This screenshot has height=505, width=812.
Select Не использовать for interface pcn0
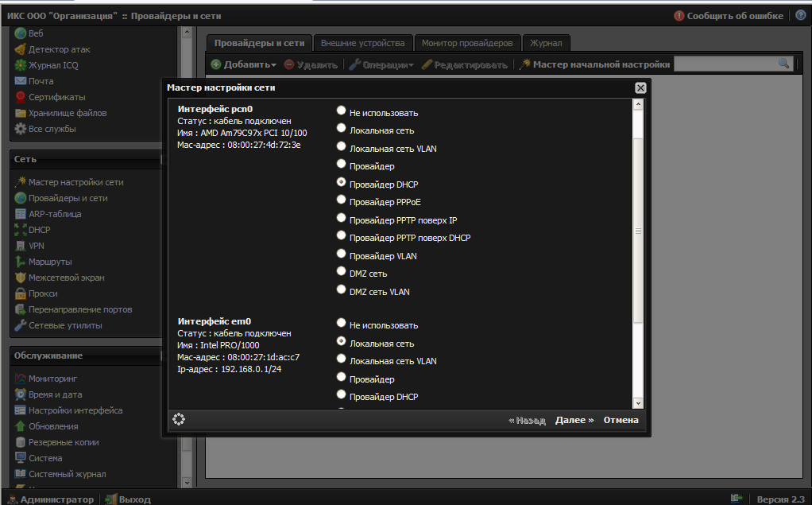click(x=341, y=111)
